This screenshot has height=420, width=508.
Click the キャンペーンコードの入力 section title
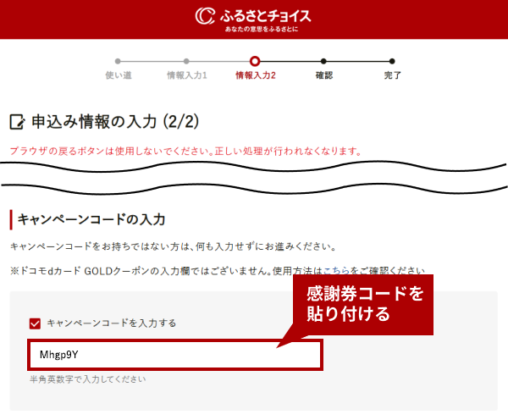point(91,219)
